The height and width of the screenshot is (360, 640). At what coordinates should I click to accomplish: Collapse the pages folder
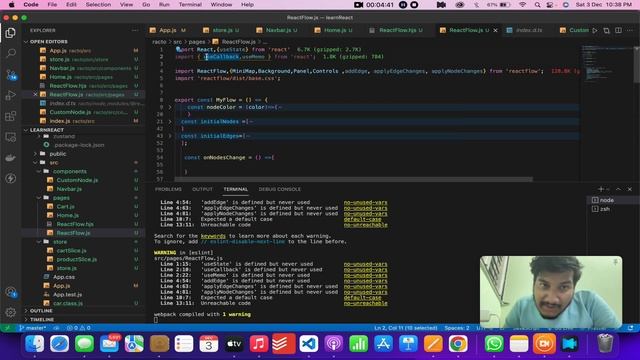coord(61,198)
